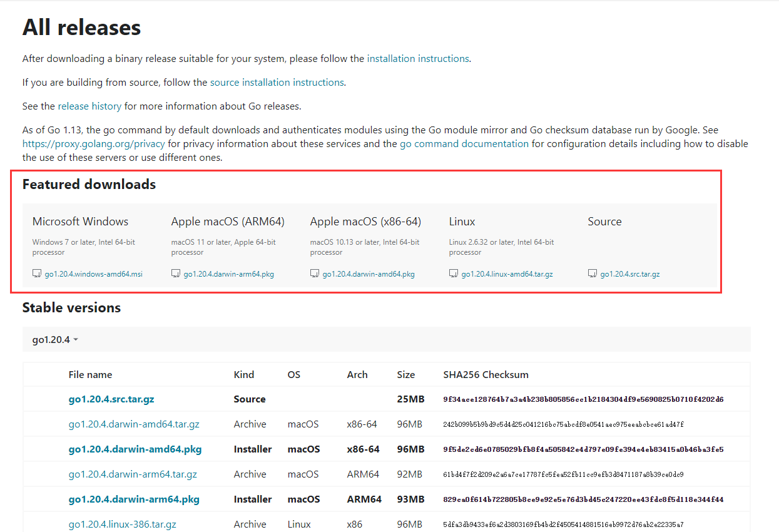Click the download icon beside featured go1.20.4.darwin-arm64.pkg
Viewport: 779px width, 532px height.
(176, 274)
